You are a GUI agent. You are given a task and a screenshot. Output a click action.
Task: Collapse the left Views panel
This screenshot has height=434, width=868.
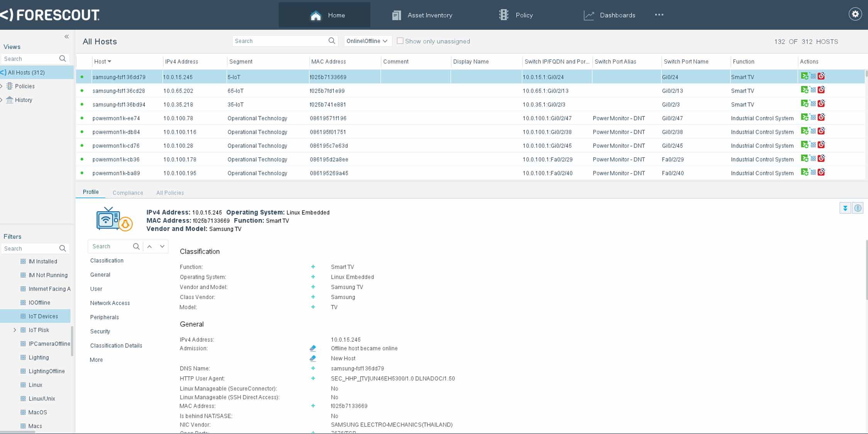point(67,37)
